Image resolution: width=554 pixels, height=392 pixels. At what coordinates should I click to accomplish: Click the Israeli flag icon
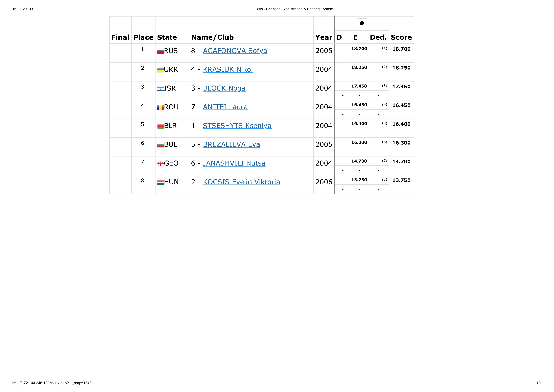pos(160,89)
